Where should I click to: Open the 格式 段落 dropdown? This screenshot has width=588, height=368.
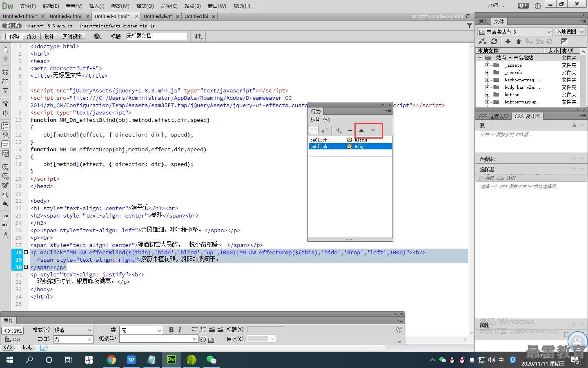(73, 330)
